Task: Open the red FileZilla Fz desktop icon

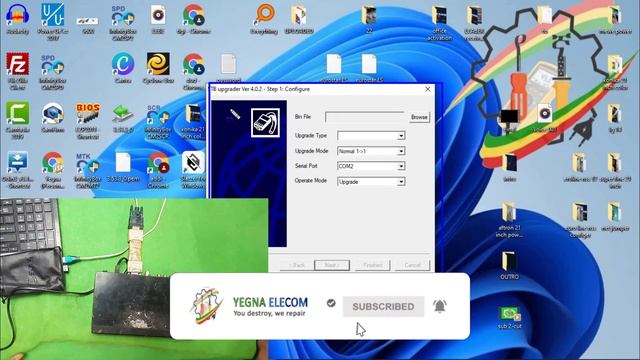Action: click(18, 64)
